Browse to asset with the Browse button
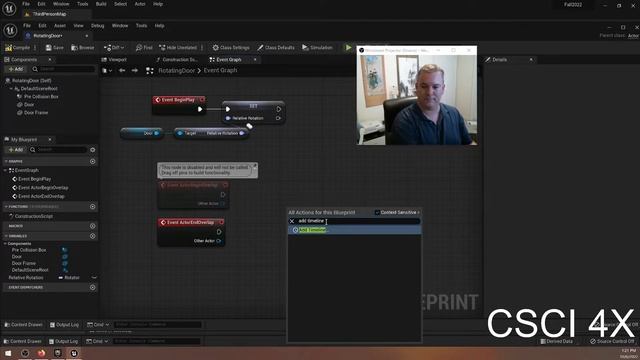Image resolution: width=640 pixels, height=360 pixels. click(83, 48)
